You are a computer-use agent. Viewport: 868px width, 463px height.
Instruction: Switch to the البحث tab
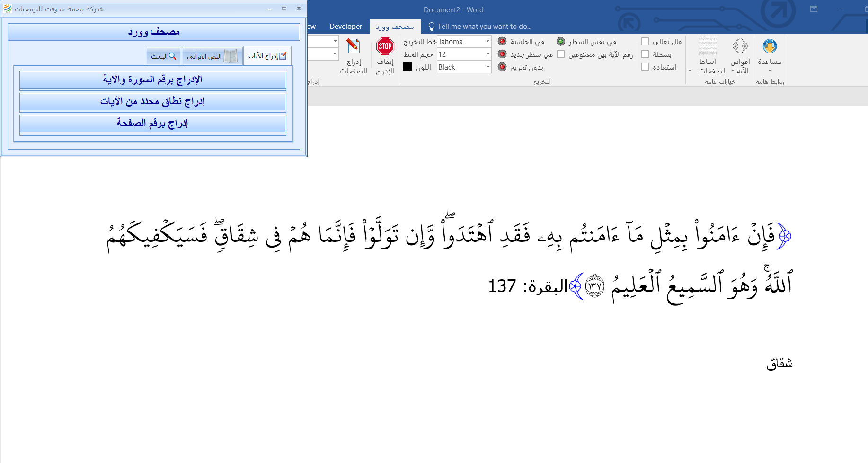(x=163, y=56)
